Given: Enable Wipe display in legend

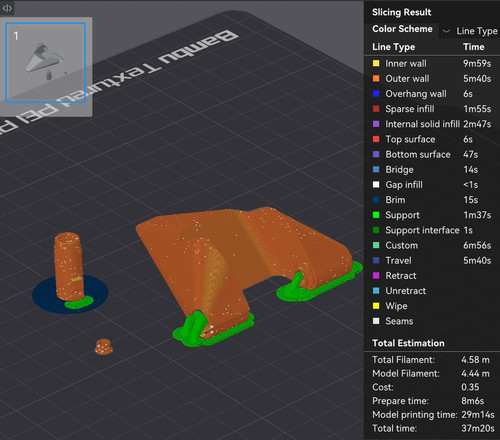Looking at the screenshot, I should coord(432,306).
